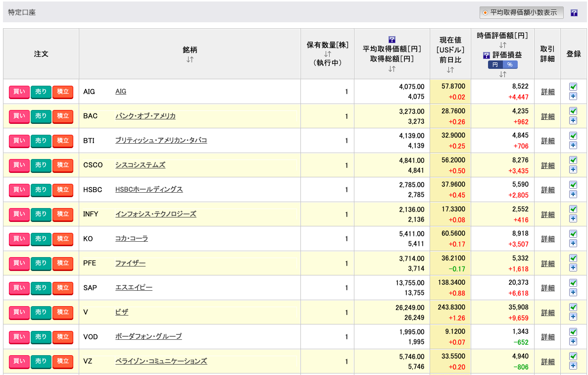Click the 特定口座 section title
588x375 pixels.
click(x=22, y=12)
